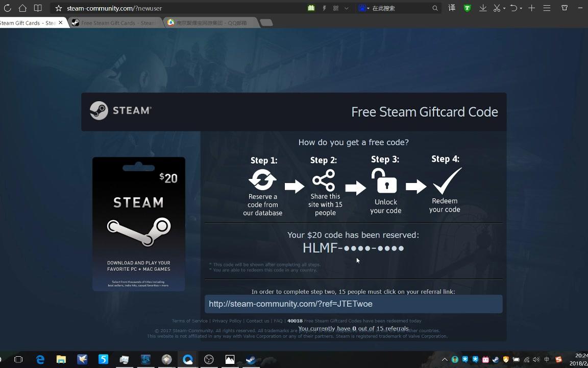Expand the undo closed tabs dropdown arrow

click(521, 8)
